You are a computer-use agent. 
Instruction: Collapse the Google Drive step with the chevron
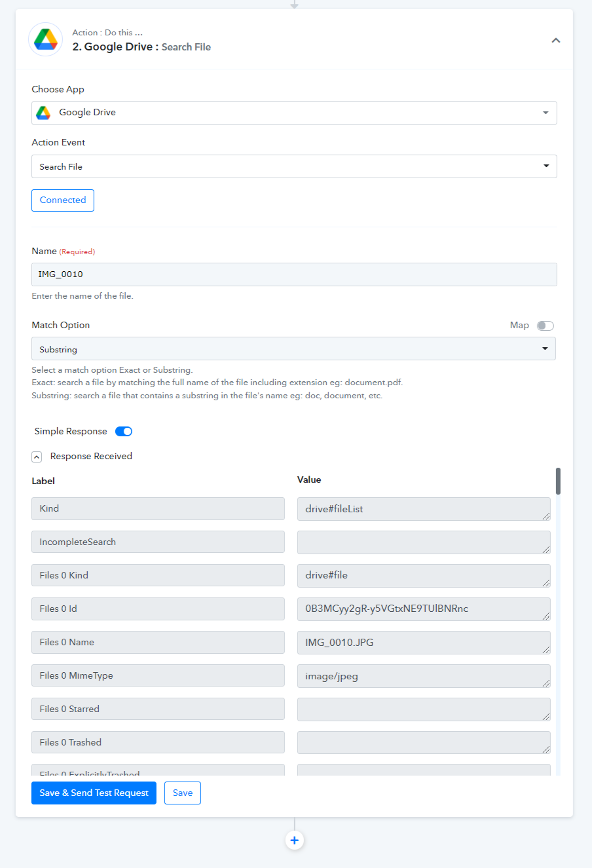pos(555,41)
